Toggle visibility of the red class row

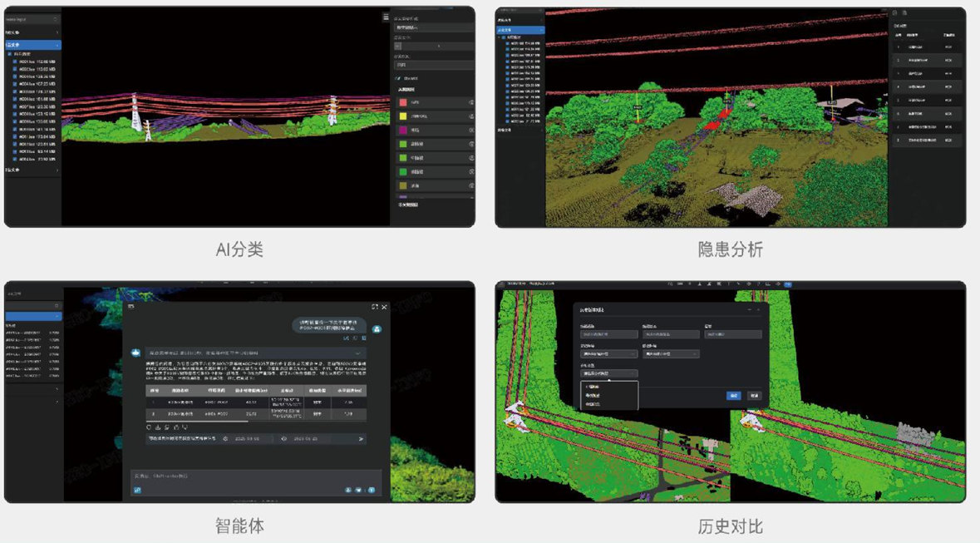click(471, 103)
